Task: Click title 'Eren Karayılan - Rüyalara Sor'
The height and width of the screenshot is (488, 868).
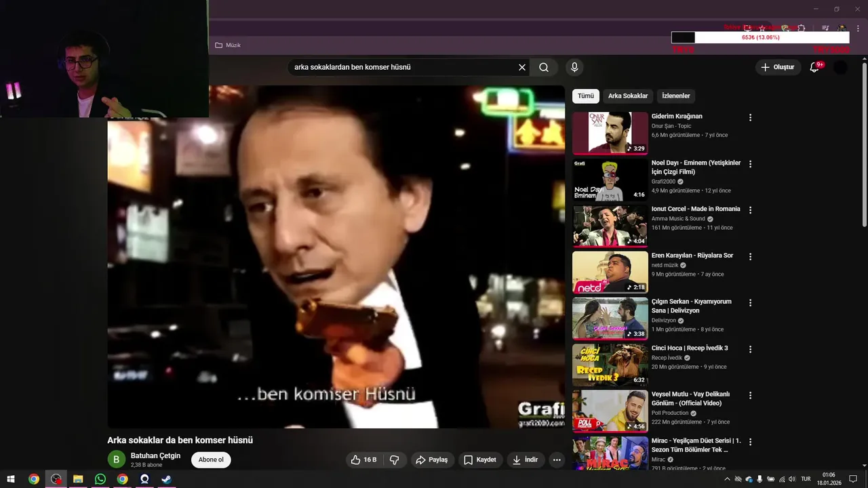Action: (x=692, y=256)
